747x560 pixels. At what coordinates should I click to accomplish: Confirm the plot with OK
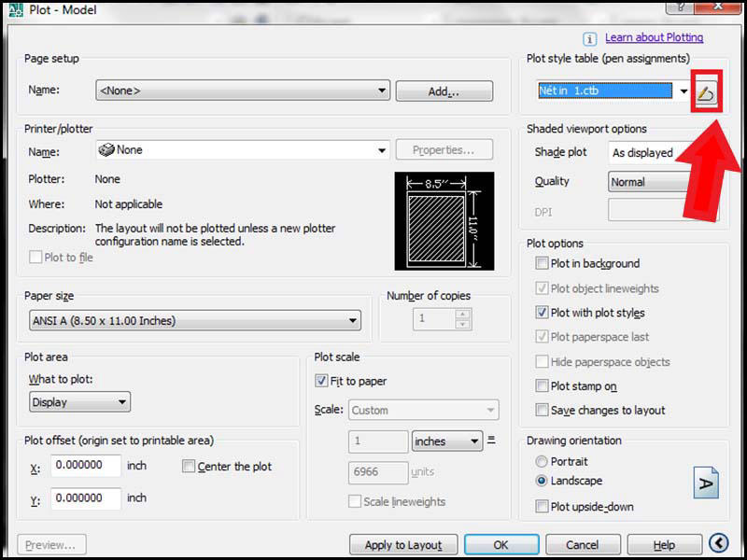(x=501, y=545)
